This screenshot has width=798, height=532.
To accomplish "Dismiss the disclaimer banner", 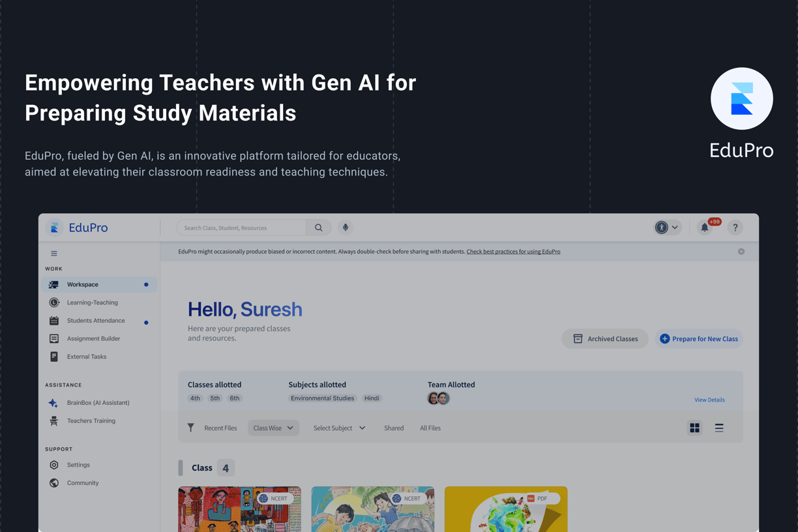I will click(x=741, y=252).
